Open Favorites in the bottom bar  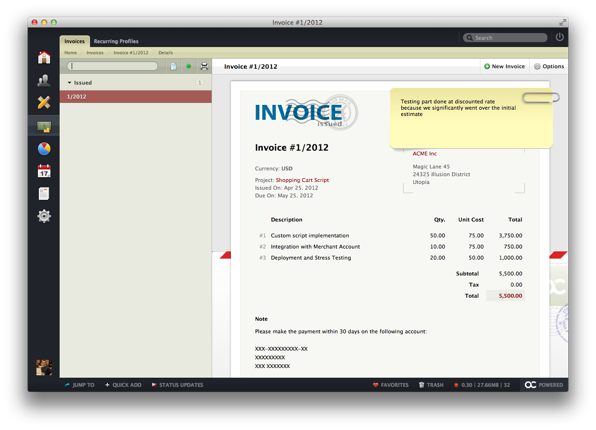391,385
